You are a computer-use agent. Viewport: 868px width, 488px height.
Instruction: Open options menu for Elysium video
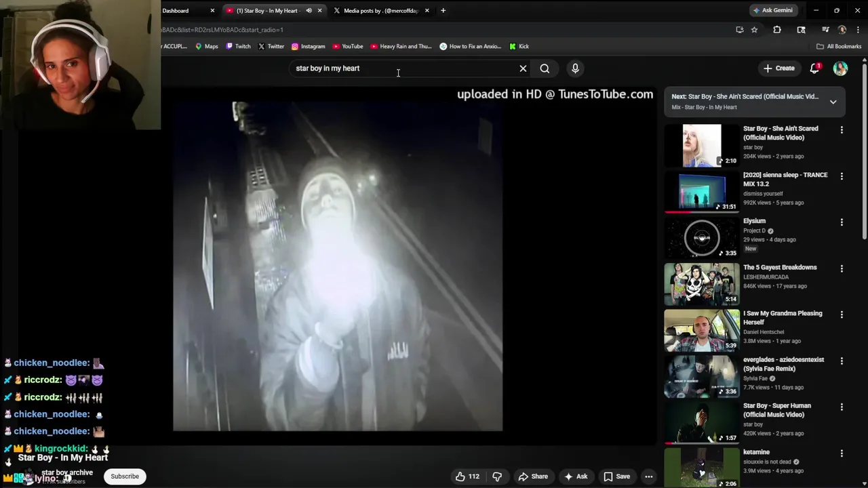tap(842, 222)
